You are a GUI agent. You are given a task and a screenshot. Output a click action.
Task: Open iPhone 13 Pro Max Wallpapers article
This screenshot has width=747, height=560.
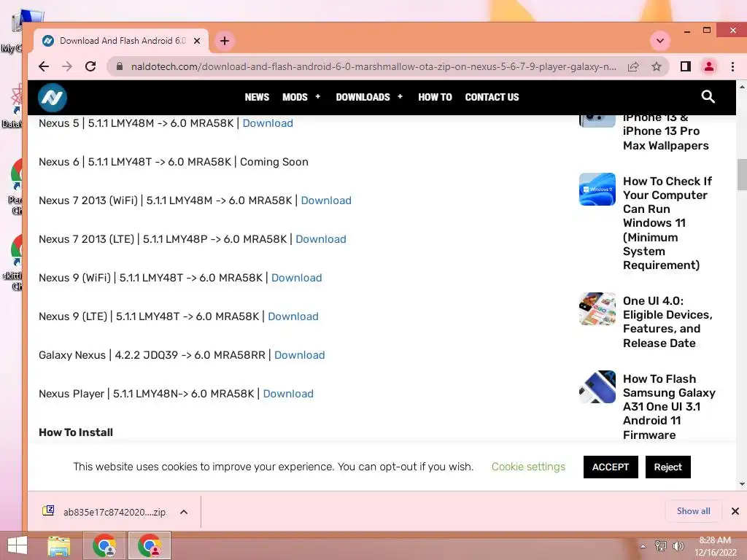tap(665, 131)
